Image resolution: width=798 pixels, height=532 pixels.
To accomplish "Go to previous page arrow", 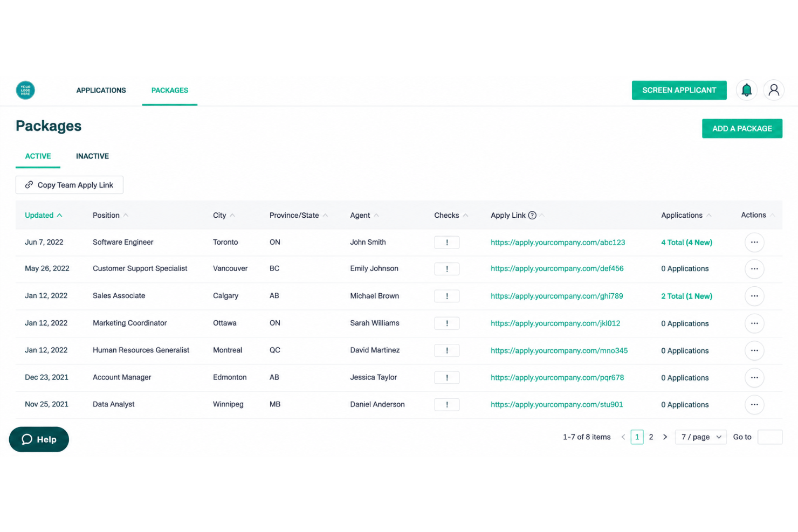I will click(623, 437).
